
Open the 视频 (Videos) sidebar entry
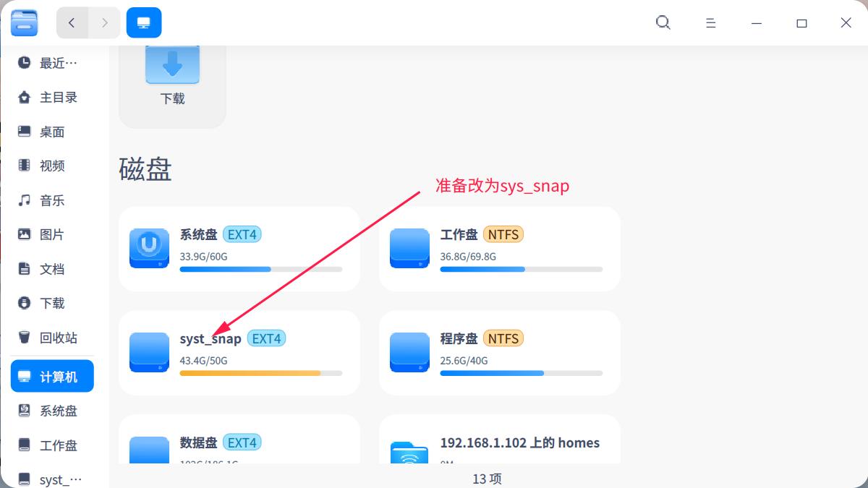tap(51, 166)
